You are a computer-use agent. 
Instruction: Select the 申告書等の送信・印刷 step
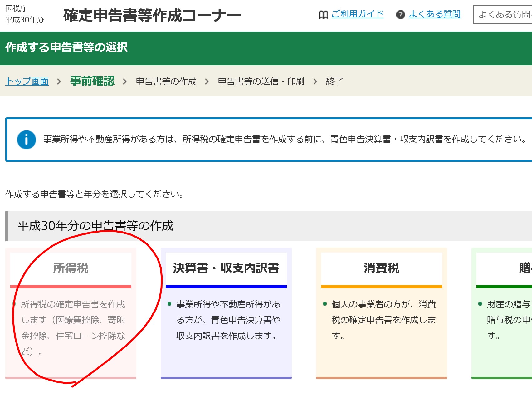coord(261,81)
